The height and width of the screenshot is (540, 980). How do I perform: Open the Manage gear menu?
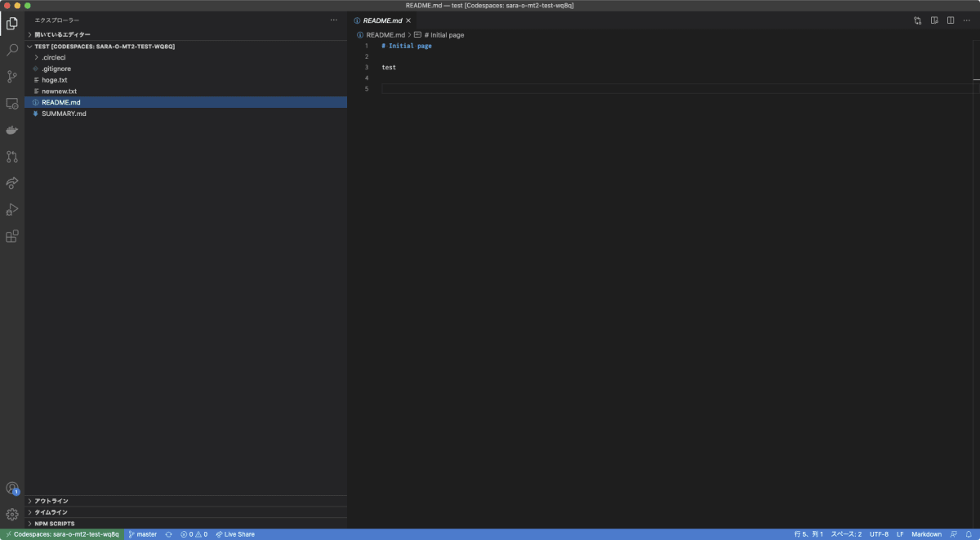11,515
